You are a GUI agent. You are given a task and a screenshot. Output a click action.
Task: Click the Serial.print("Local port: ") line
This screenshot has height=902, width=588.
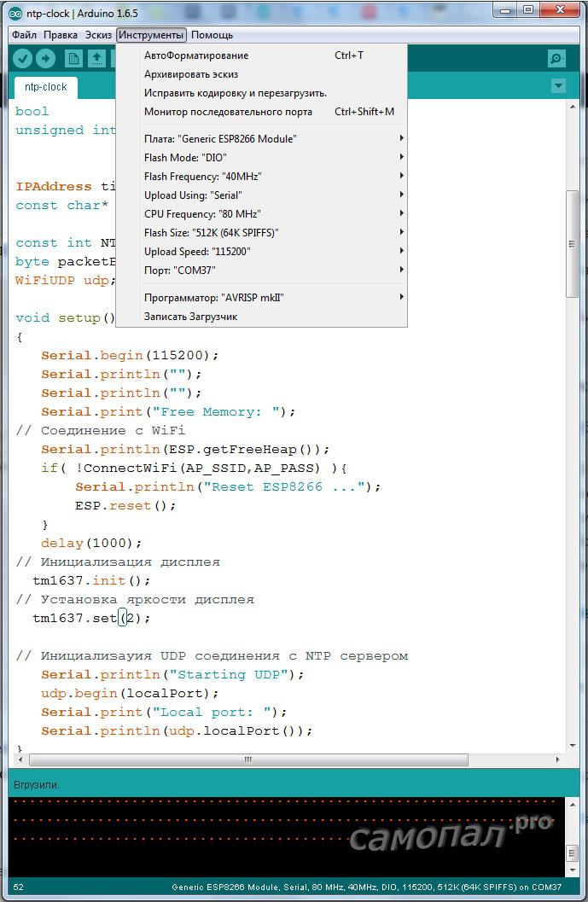coord(163,713)
